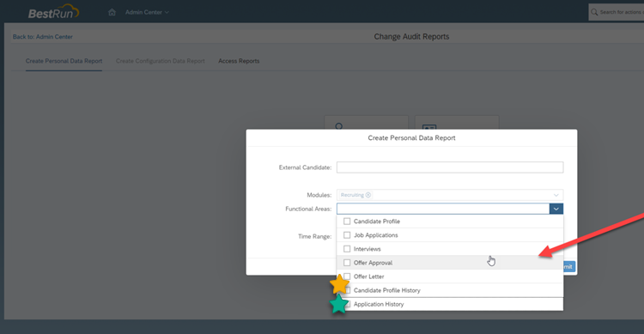Check the Job Applications checkbox
This screenshot has width=644, height=334.
tap(347, 235)
